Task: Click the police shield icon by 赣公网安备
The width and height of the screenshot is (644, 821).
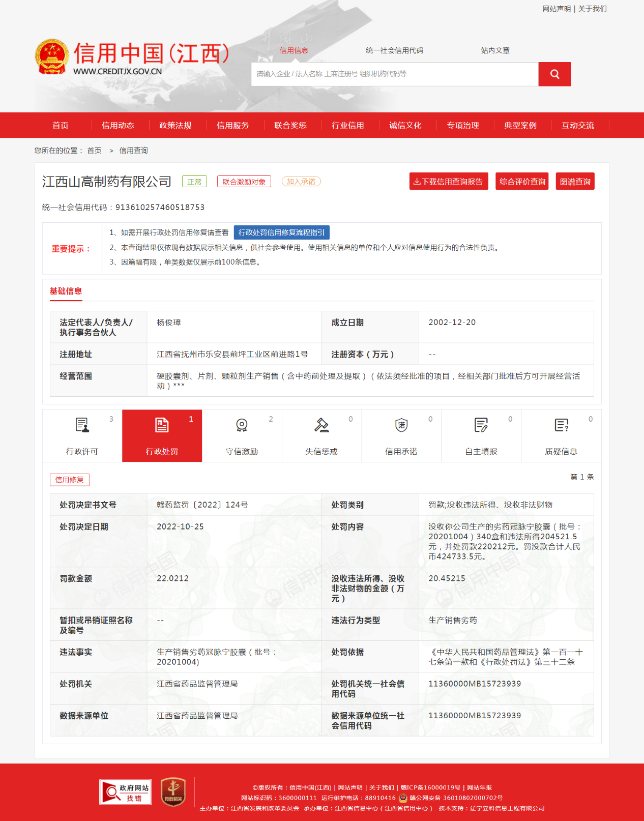Action: click(x=403, y=798)
